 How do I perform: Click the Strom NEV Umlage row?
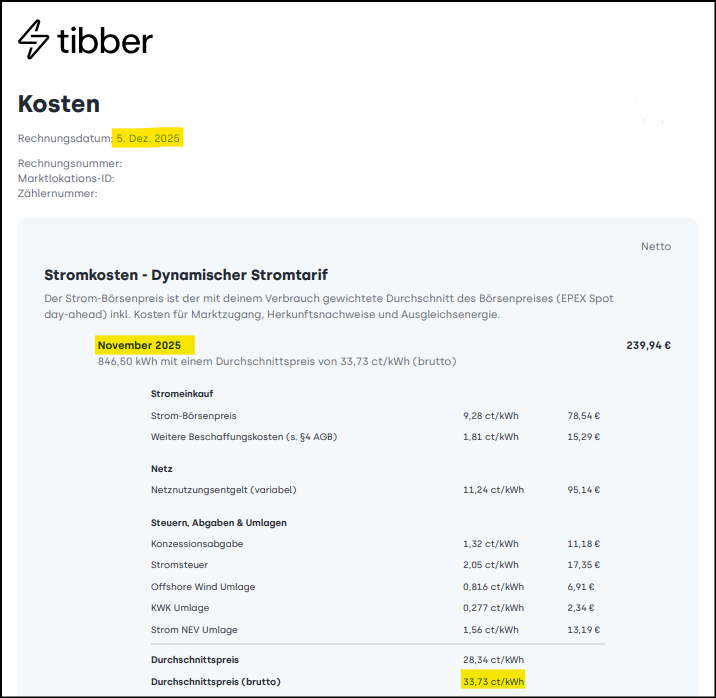pyautogui.click(x=194, y=630)
